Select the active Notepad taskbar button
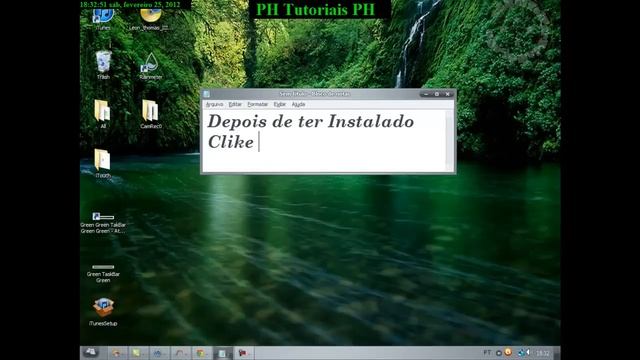The image size is (640, 360). point(222,353)
